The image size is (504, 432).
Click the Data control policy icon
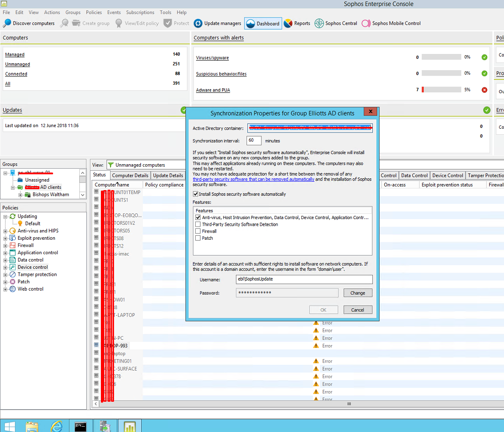point(13,260)
